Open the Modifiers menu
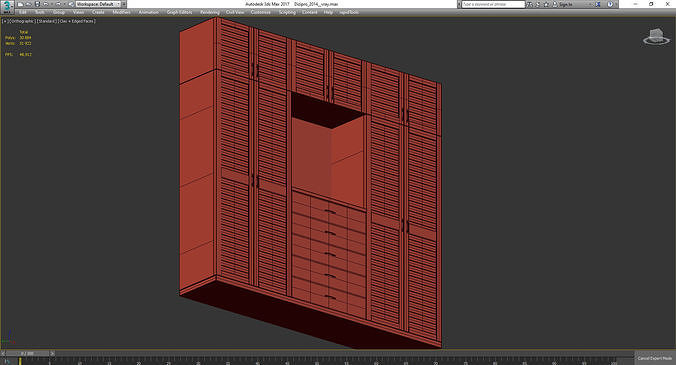Image resolution: width=676 pixels, height=365 pixels. [x=122, y=12]
